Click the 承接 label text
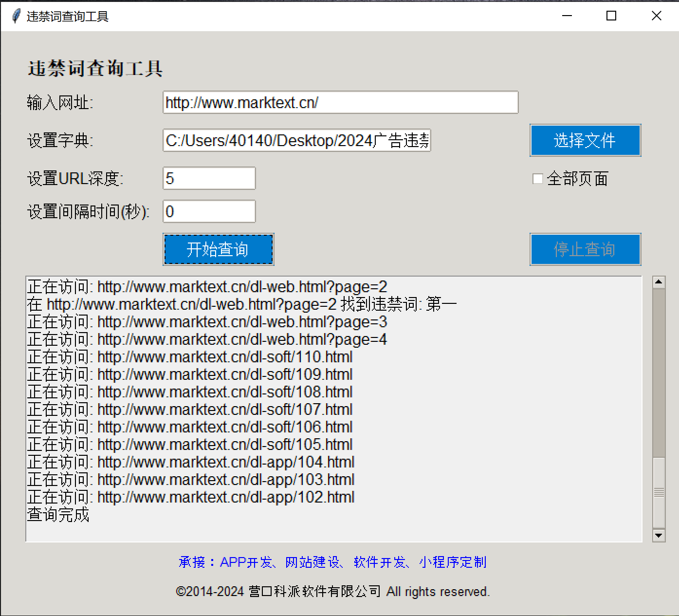This screenshot has height=616, width=679. [191, 562]
